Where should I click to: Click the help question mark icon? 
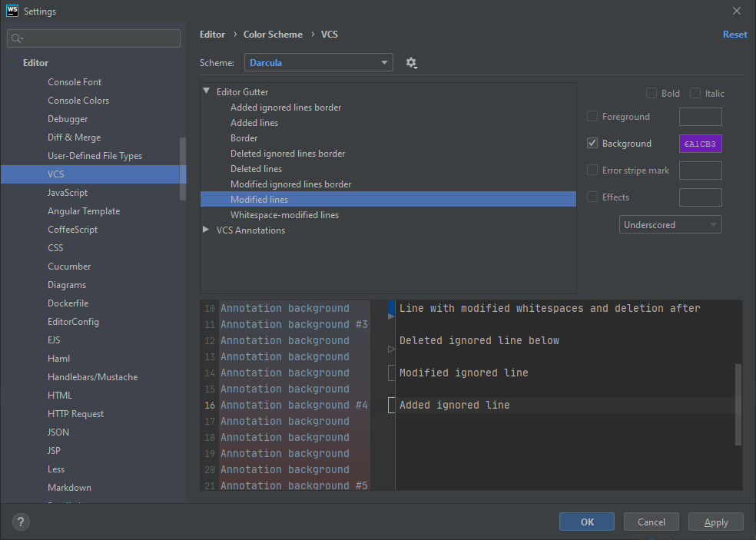21,522
